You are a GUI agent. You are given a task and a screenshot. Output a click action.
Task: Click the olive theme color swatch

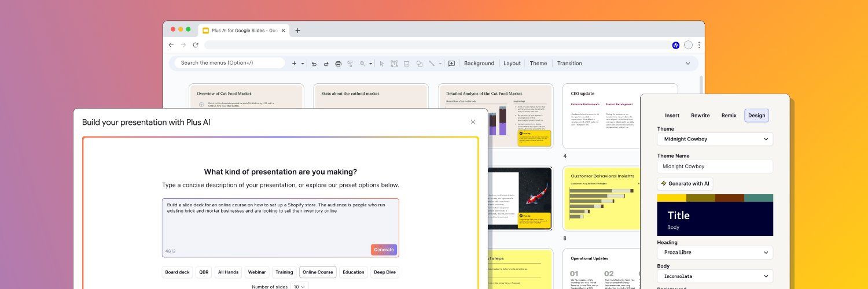701,198
